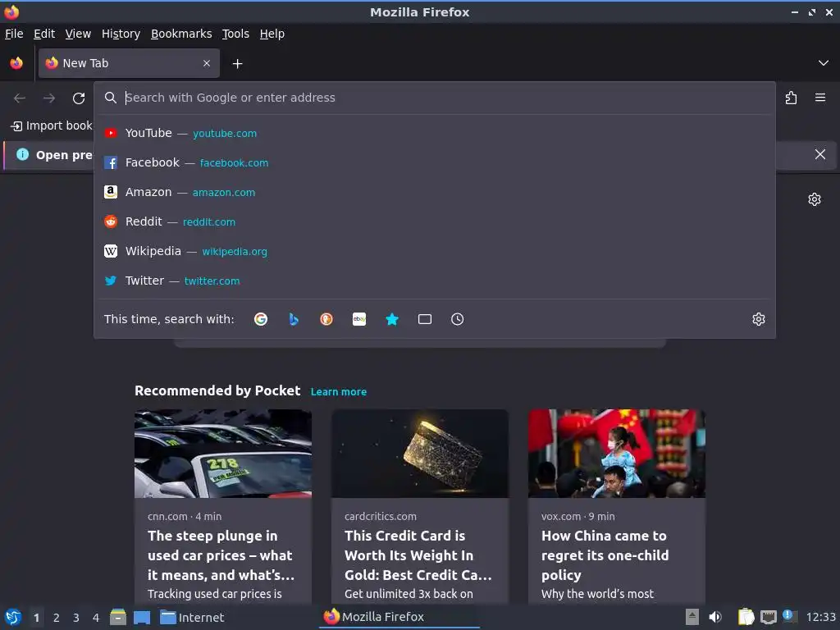Image resolution: width=840 pixels, height=630 pixels.
Task: Open article How China came to regret policy
Action: click(x=605, y=555)
